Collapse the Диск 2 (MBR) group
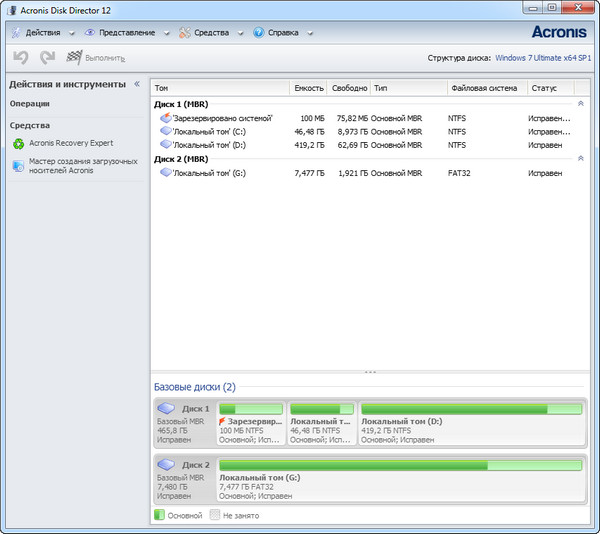The width and height of the screenshot is (600, 534). point(581,158)
